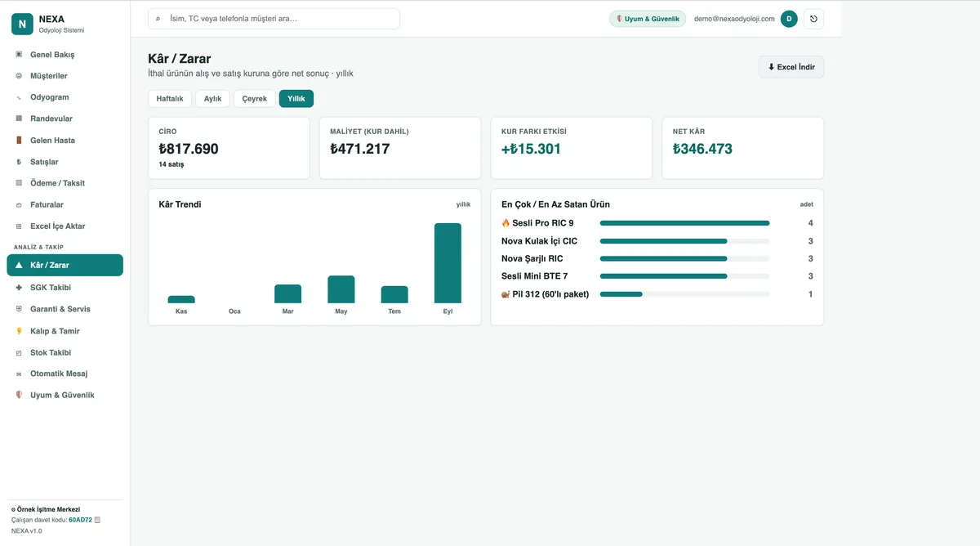Click the Kur Farkı Etkisi value +₺15.301
The width and height of the screenshot is (980, 546).
click(x=531, y=149)
